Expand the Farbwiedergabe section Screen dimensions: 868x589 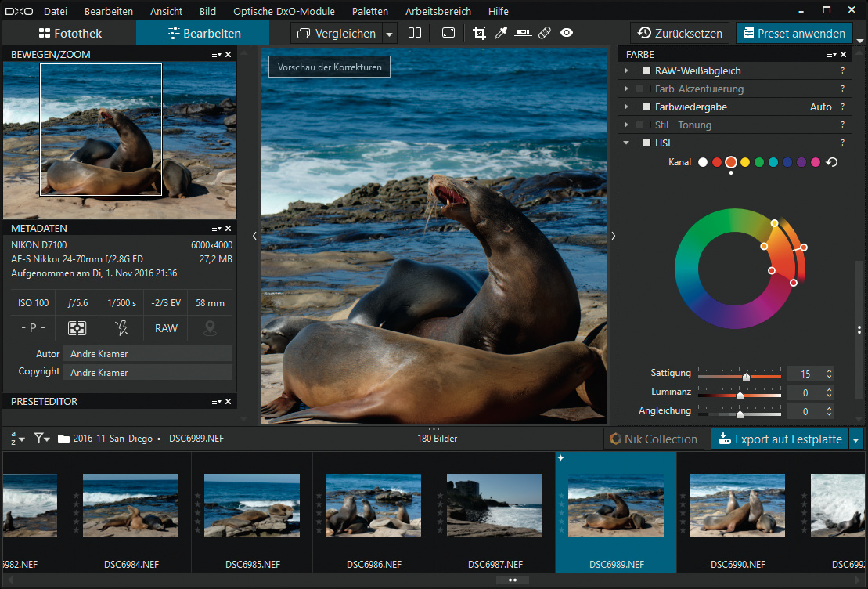coord(626,107)
